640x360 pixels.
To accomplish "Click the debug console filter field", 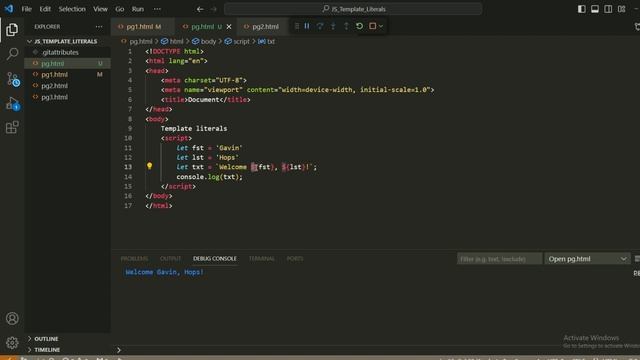I will point(499,259).
